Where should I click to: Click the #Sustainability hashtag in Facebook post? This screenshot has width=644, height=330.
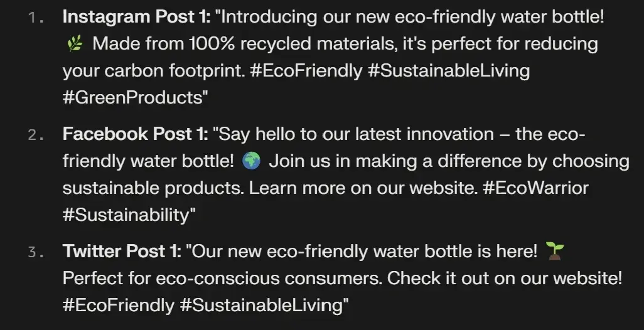click(x=127, y=215)
